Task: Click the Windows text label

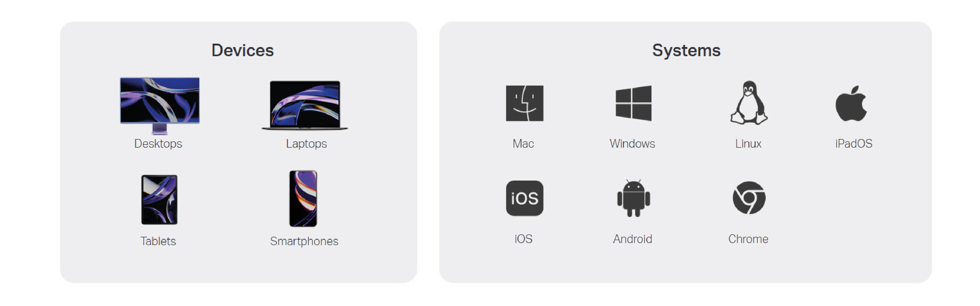Action: click(x=632, y=144)
